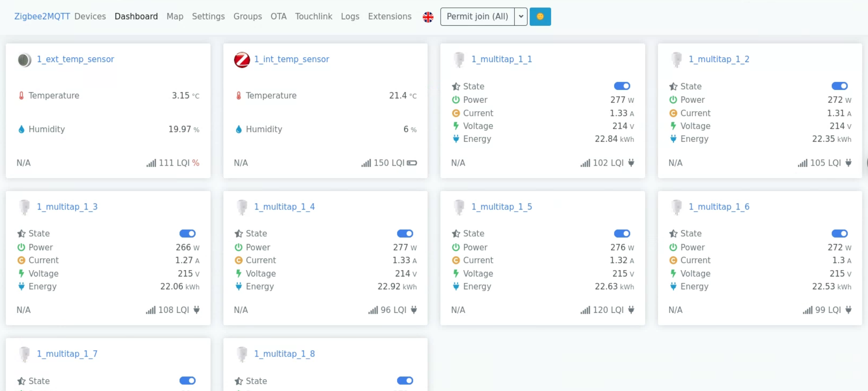Click the signal bars icon beside 111 LQI
This screenshot has width=868, height=391.
click(151, 163)
